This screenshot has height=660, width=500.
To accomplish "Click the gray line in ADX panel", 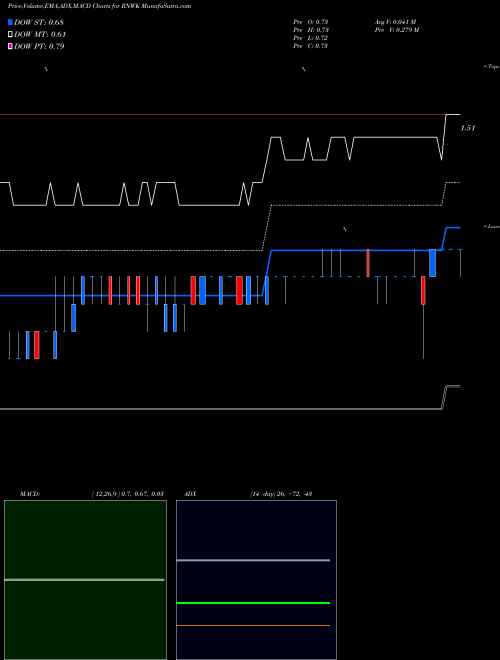I will click(253, 560).
